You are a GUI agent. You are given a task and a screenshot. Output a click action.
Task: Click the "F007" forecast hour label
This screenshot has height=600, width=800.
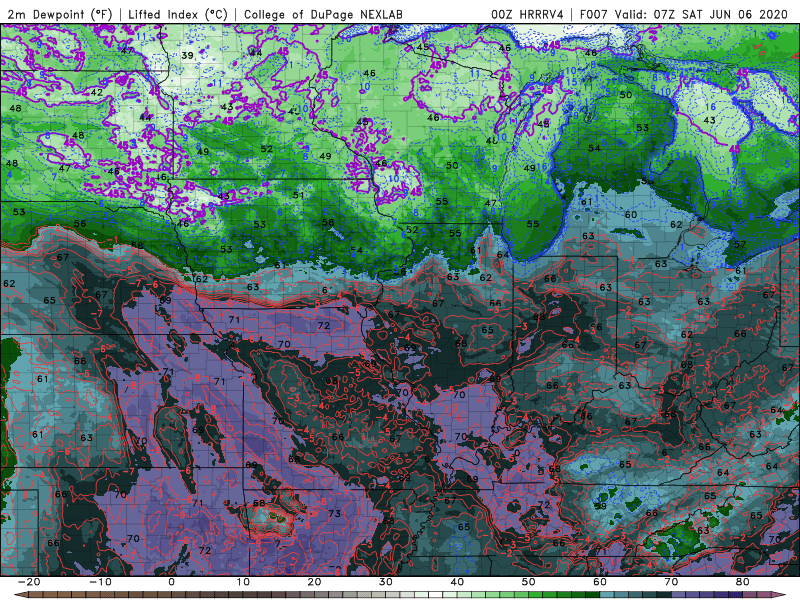(593, 14)
